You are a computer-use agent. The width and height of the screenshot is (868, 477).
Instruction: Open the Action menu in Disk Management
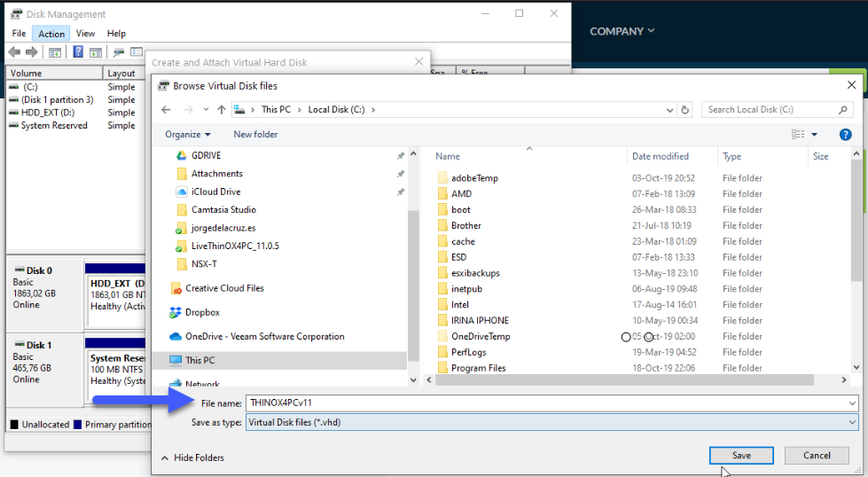51,34
